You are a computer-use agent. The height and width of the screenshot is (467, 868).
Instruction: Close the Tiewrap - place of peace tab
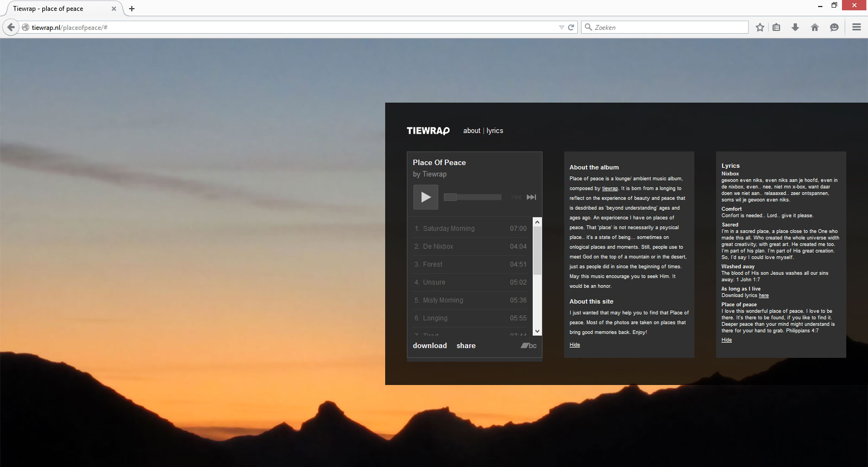click(114, 9)
